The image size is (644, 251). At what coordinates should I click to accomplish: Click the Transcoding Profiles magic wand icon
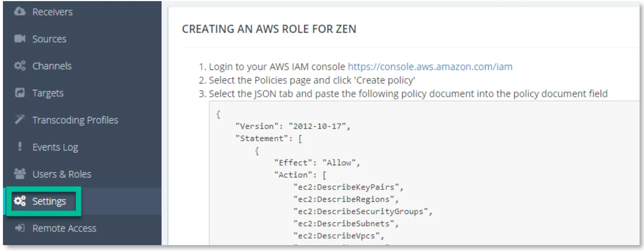tap(20, 120)
